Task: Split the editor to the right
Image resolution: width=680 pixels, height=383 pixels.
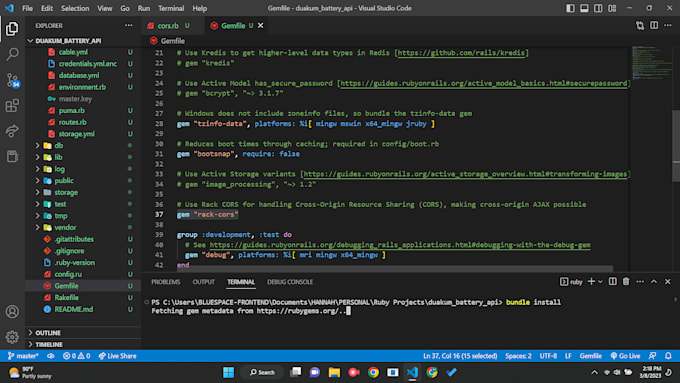Action: click(654, 26)
